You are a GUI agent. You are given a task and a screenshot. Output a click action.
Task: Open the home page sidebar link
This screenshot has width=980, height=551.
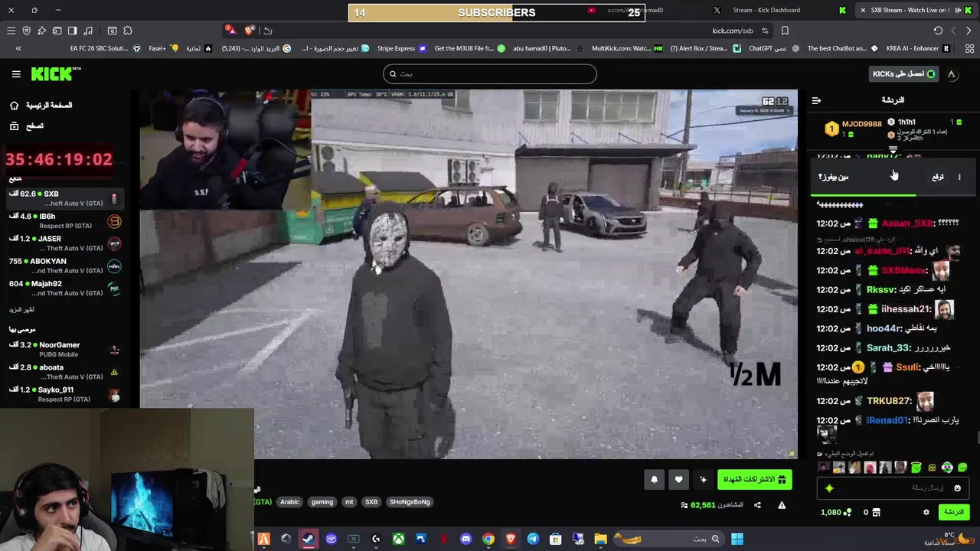41,106
